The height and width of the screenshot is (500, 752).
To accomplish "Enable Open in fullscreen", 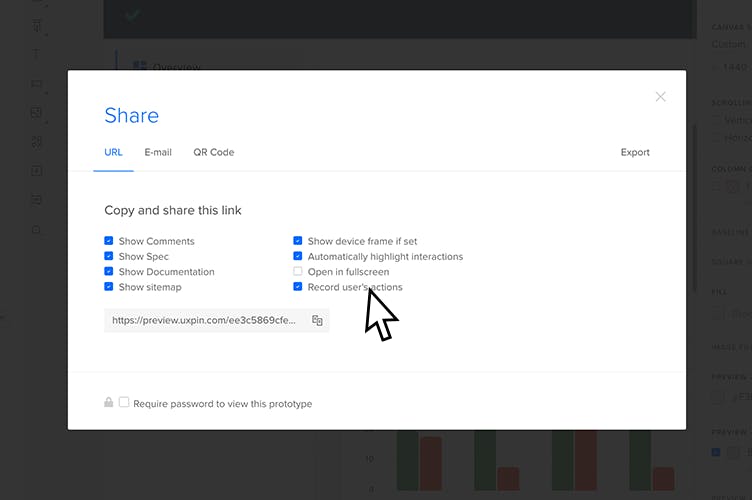I will coord(298,271).
